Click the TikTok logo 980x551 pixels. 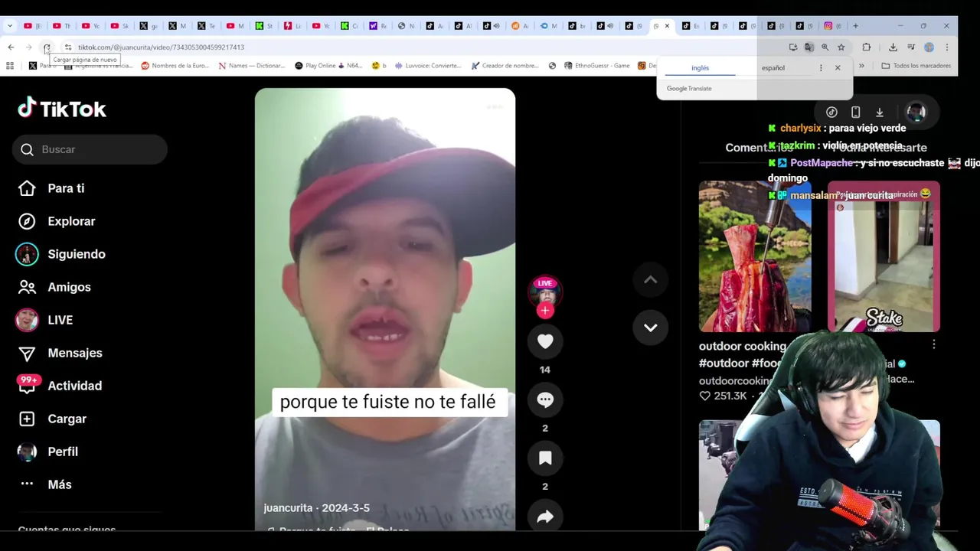(62, 109)
